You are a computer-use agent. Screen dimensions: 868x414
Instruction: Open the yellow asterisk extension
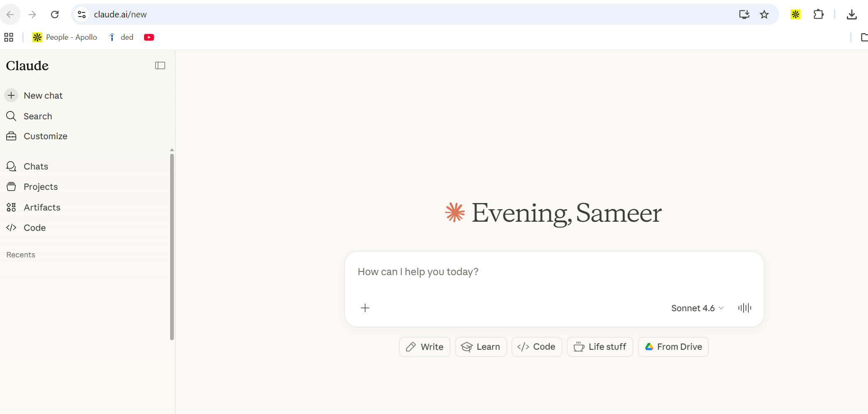(x=795, y=15)
